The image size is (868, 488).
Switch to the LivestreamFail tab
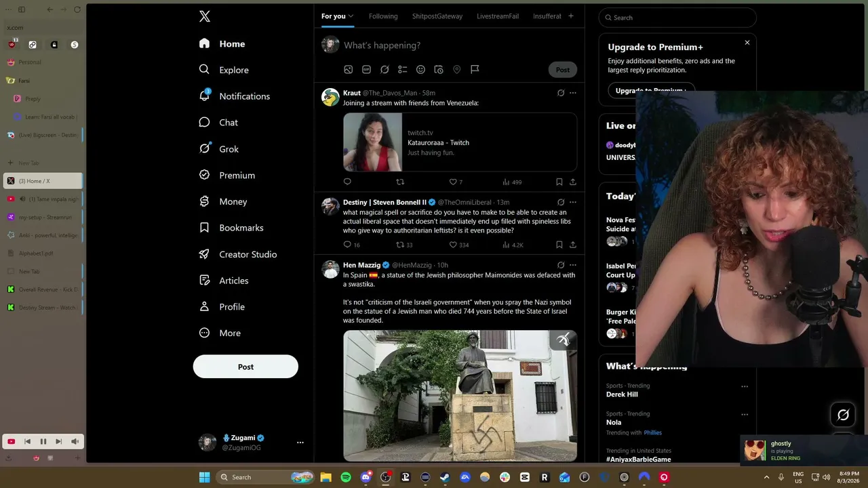coord(498,16)
